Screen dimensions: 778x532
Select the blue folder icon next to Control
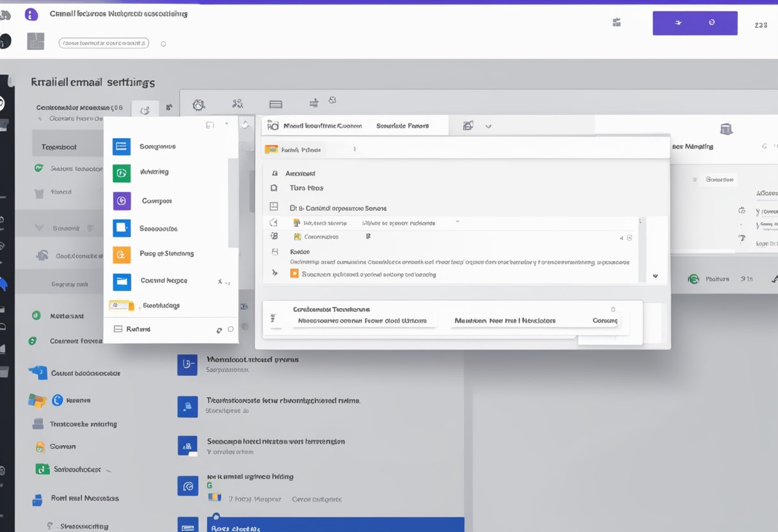(x=122, y=281)
